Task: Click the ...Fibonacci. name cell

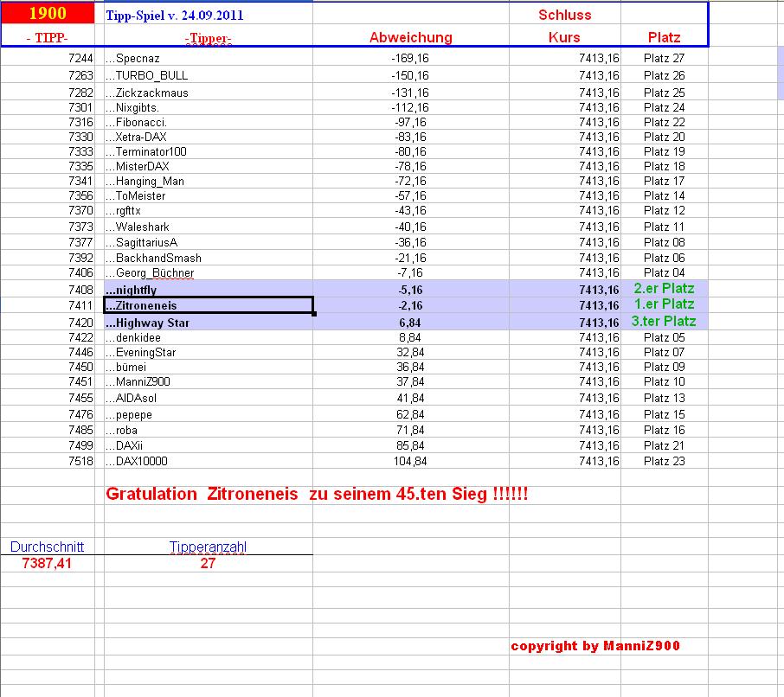Action: [x=208, y=123]
